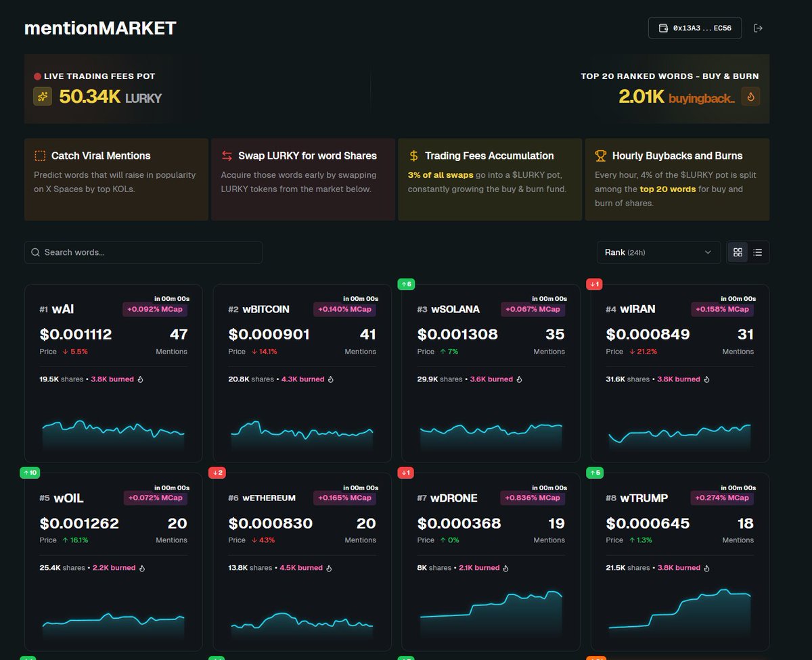The width and height of the screenshot is (812, 660).
Task: Click the +0.140% MCap badge on wBITCOIN
Action: coord(343,309)
